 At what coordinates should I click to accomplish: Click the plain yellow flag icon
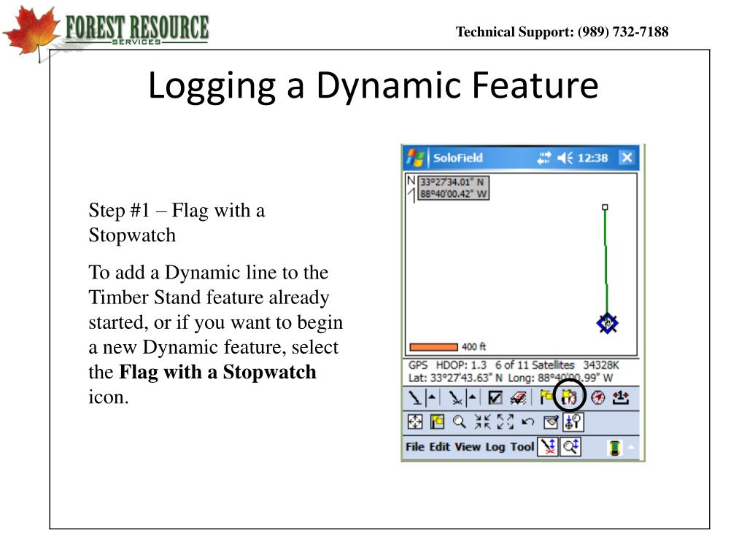point(546,397)
